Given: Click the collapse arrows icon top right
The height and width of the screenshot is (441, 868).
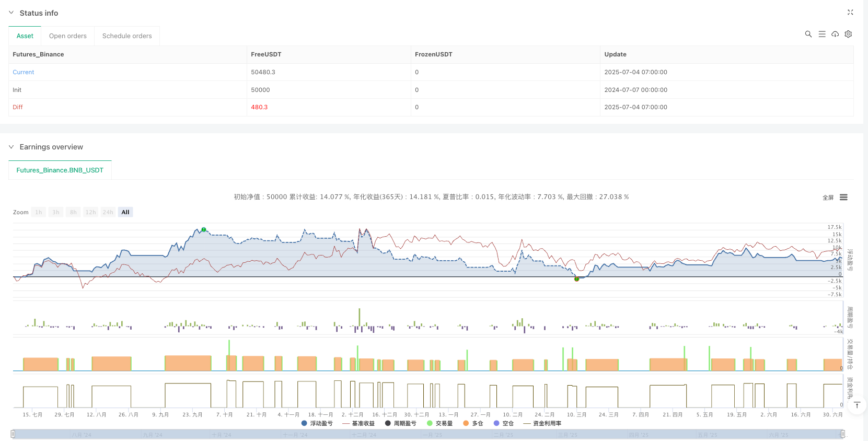Looking at the screenshot, I should pos(850,13).
